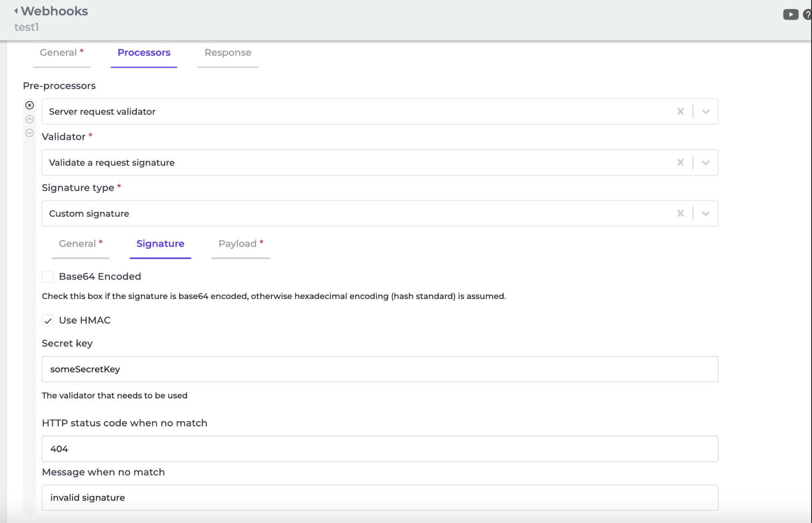The width and height of the screenshot is (812, 523).
Task: Enable the Base64 Encoded checkbox
Action: coord(48,277)
